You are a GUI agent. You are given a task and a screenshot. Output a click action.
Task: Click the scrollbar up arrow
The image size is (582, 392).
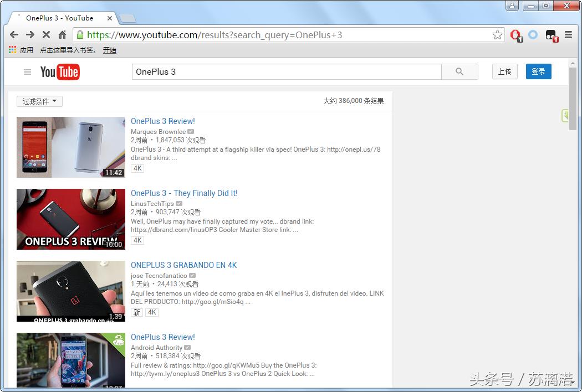click(x=573, y=63)
